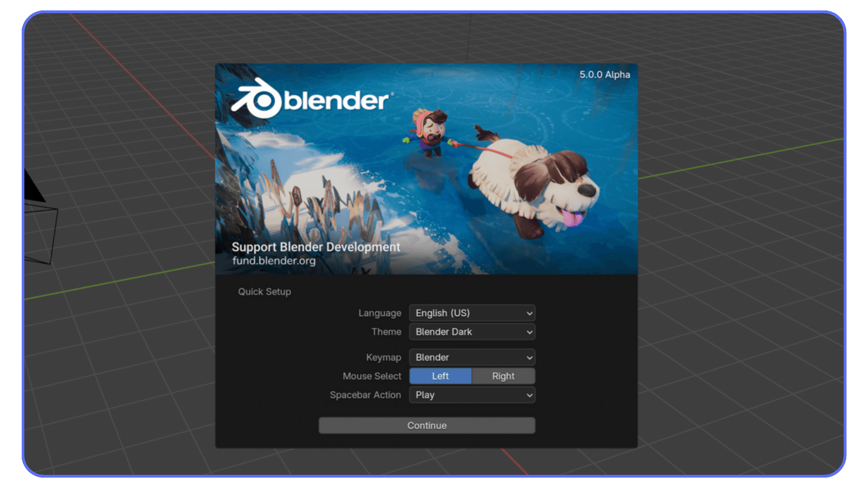
Task: Select Left for Mouse Select
Action: tap(440, 376)
